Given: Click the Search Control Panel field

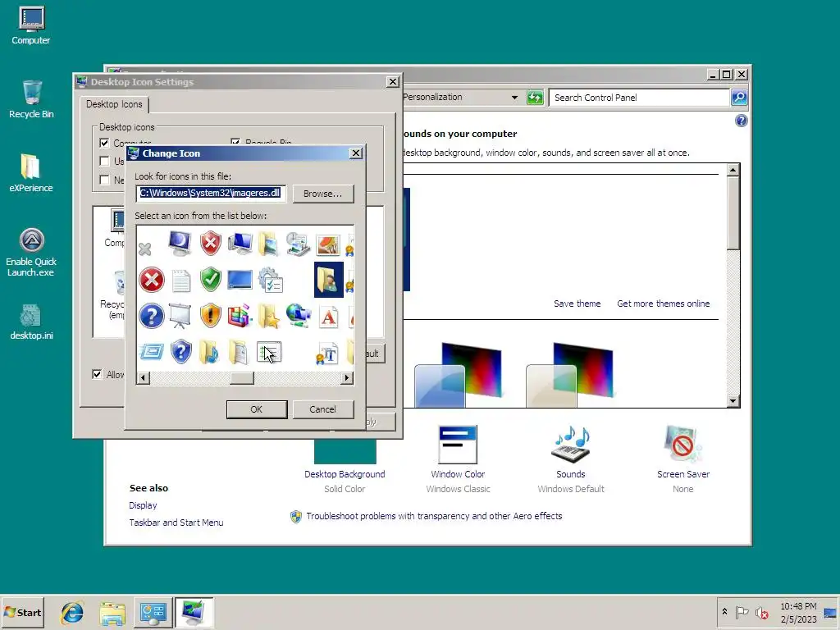Looking at the screenshot, I should [x=639, y=98].
